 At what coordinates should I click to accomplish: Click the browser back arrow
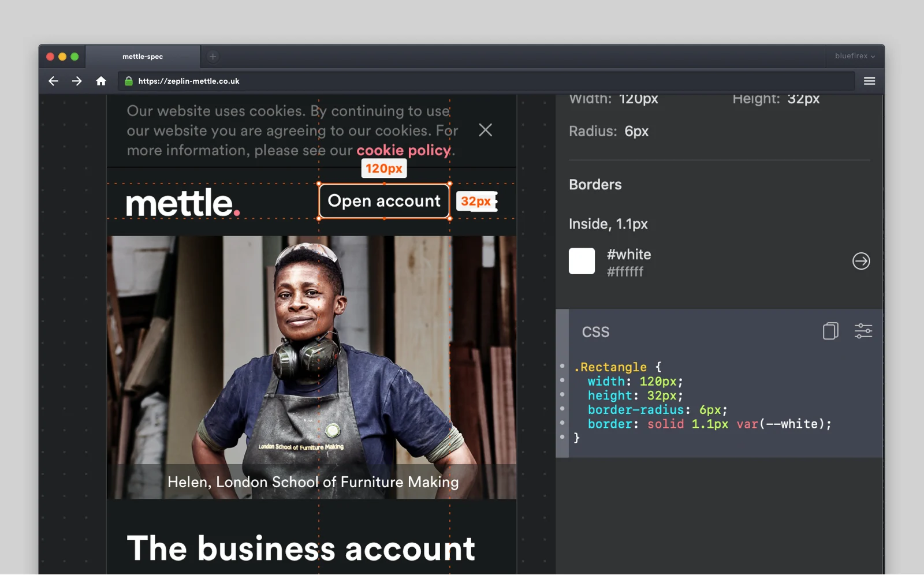click(53, 81)
